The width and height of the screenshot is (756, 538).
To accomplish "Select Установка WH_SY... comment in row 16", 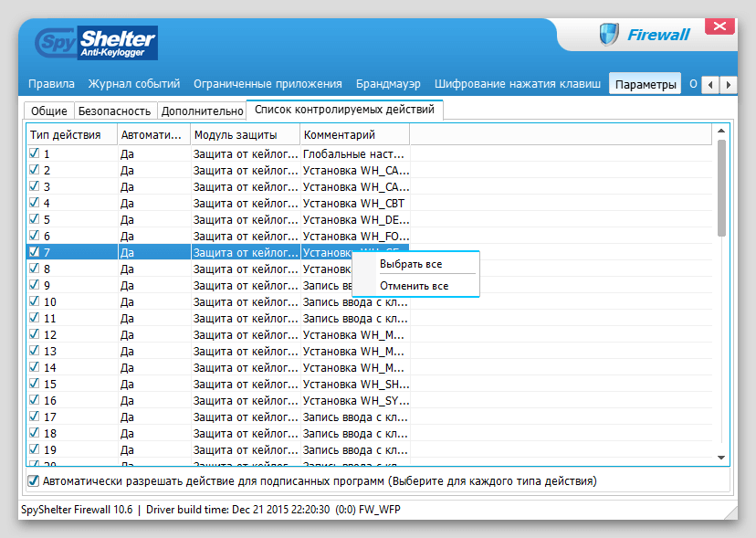I will tap(356, 400).
